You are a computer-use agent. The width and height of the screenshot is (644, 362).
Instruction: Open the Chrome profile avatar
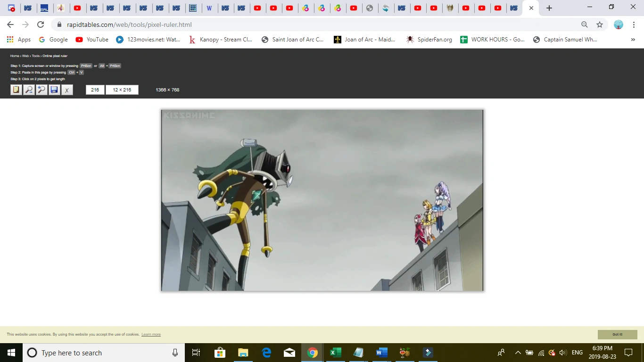click(x=619, y=25)
